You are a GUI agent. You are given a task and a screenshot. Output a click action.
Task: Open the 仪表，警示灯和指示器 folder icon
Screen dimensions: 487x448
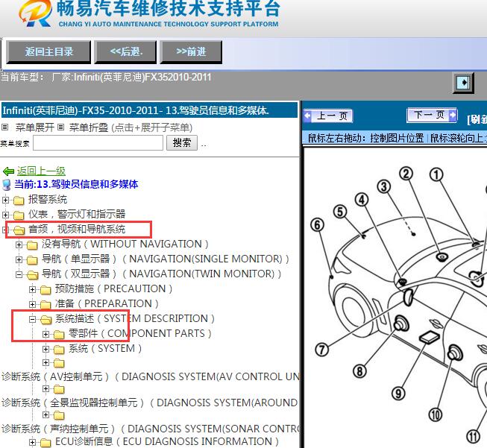point(19,215)
